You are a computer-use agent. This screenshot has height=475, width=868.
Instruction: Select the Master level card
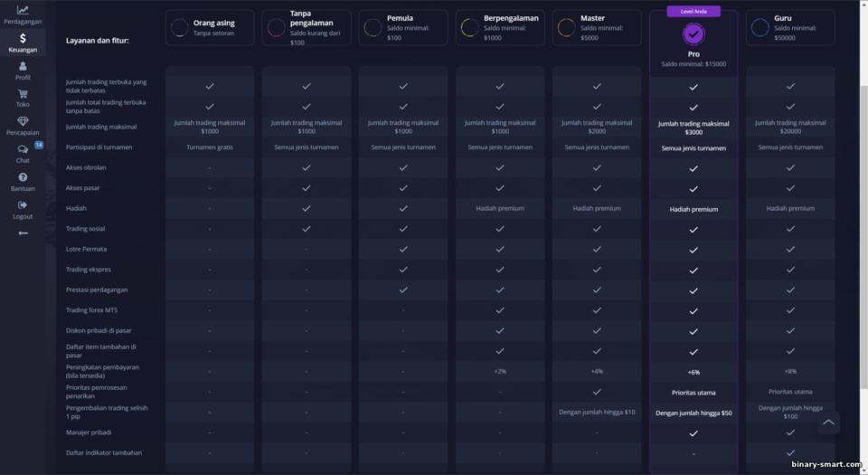pos(597,28)
